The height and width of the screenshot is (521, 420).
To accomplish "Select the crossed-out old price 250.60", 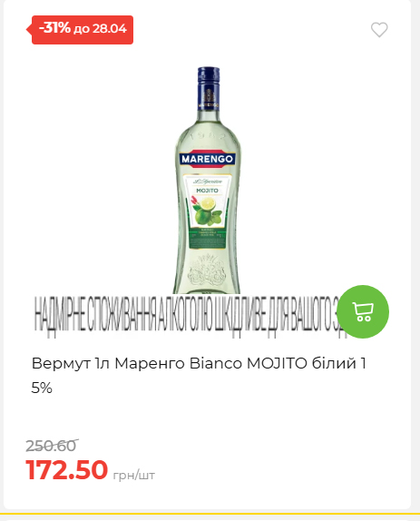I will point(52,446).
